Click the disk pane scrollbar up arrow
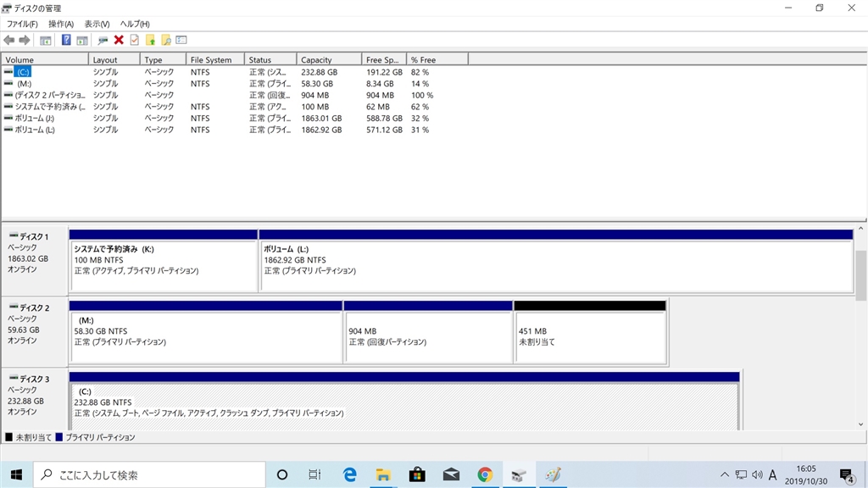This screenshot has width=868, height=488. coord(861,229)
